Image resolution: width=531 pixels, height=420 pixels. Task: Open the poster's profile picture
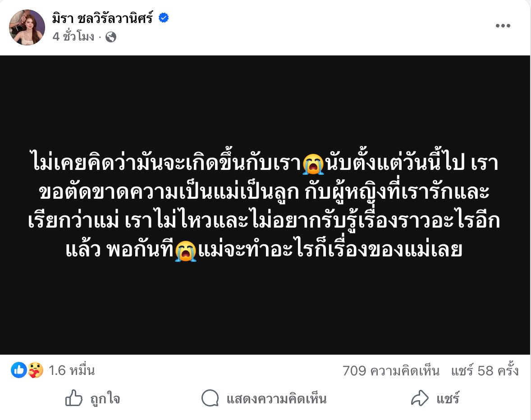27,27
